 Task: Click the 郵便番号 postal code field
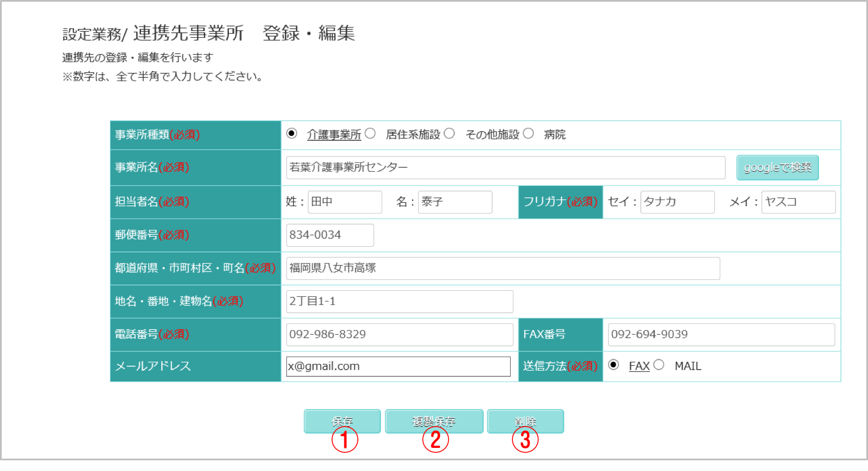[330, 235]
